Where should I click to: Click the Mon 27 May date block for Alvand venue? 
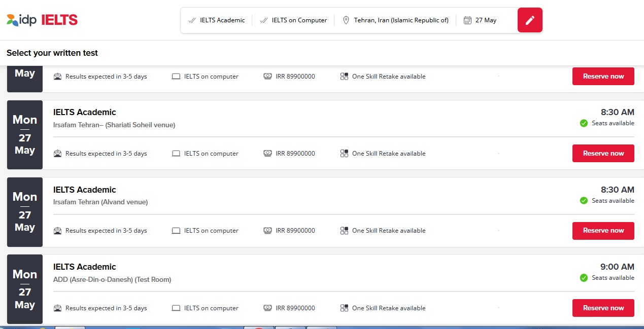[25, 212]
